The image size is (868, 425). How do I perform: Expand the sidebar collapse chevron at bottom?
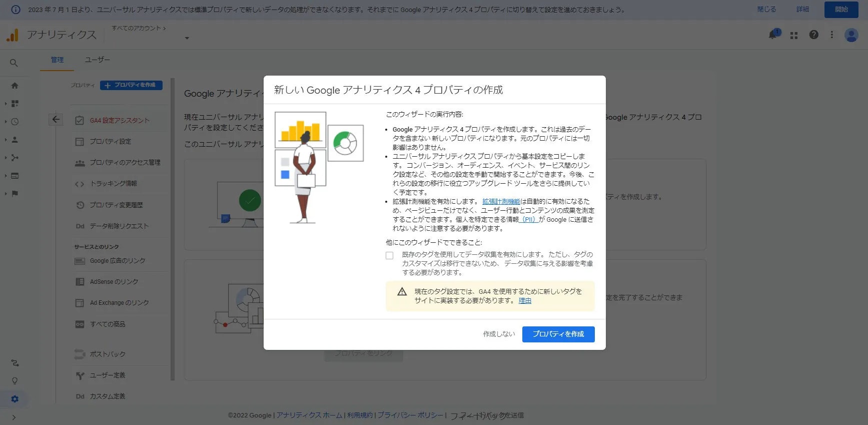(14, 417)
